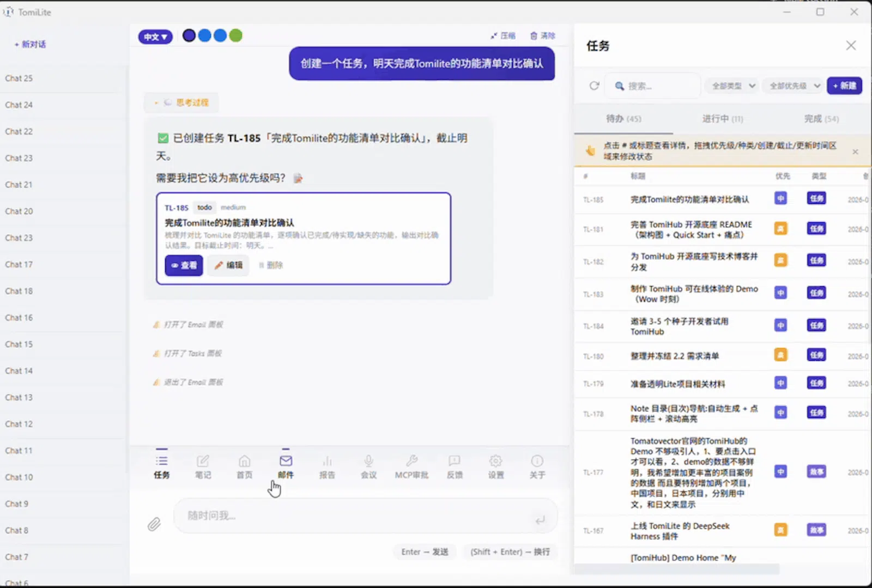The image size is (872, 588).
Task: Click the TomiLite app logo icon
Action: [9, 11]
